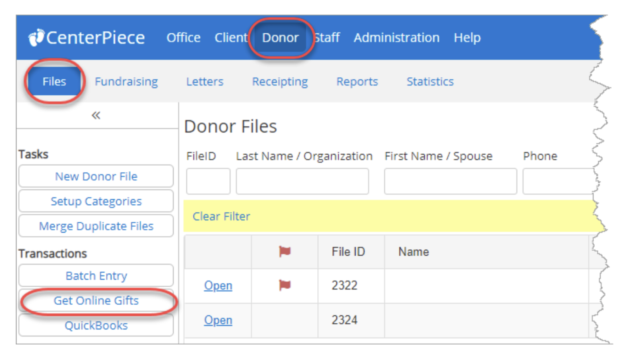Open donor file 2324
Viewport: 644px width, 356px height.
218,320
